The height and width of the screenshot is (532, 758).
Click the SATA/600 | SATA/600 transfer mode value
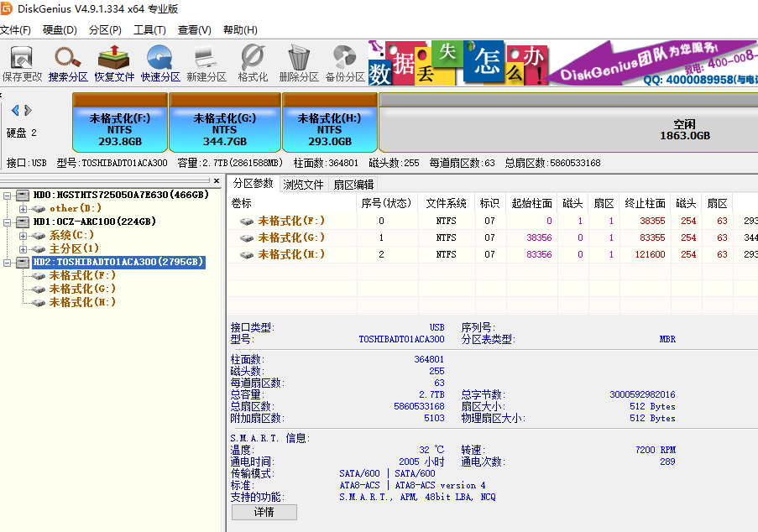point(387,473)
